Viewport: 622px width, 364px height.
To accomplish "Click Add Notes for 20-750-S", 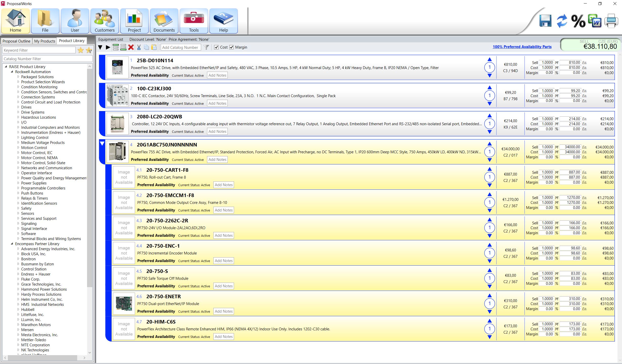I will tap(224, 286).
